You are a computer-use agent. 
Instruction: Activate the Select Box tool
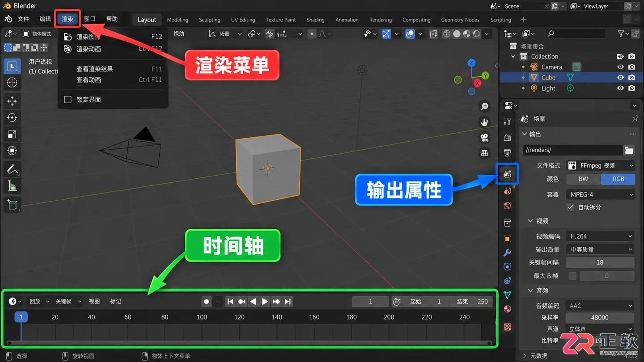[x=12, y=66]
